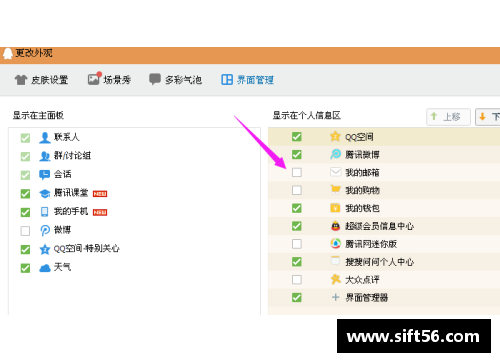Click the 我的邮箱 envelope icon

coord(335,172)
